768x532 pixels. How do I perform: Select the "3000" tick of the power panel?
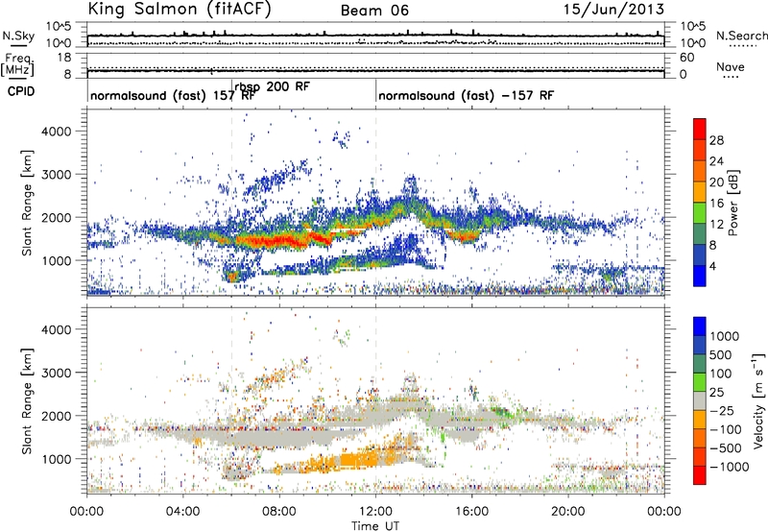56,175
